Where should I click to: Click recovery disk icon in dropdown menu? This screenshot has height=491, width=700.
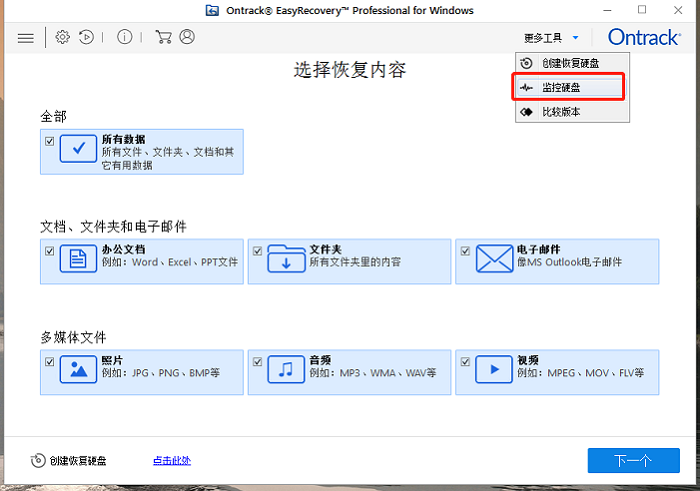[527, 63]
